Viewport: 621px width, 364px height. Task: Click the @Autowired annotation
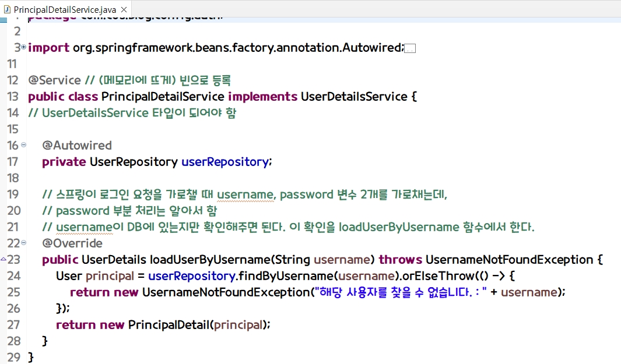coord(77,146)
